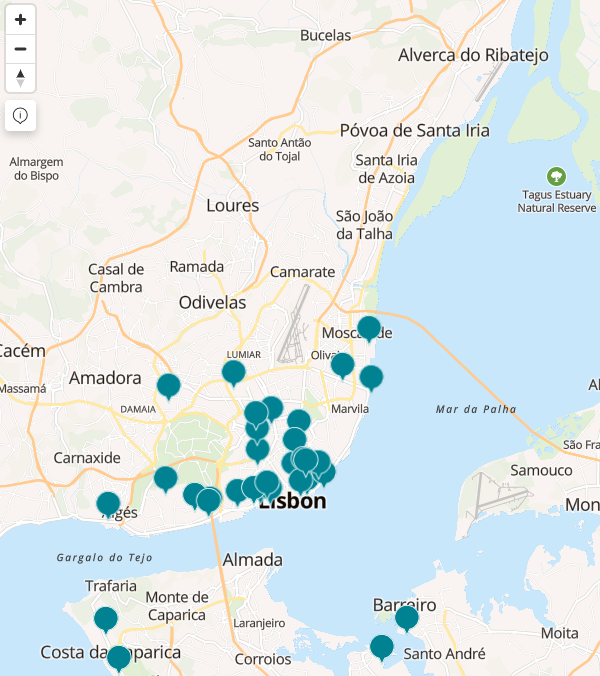Click the marker near Trafaria

coord(106,619)
